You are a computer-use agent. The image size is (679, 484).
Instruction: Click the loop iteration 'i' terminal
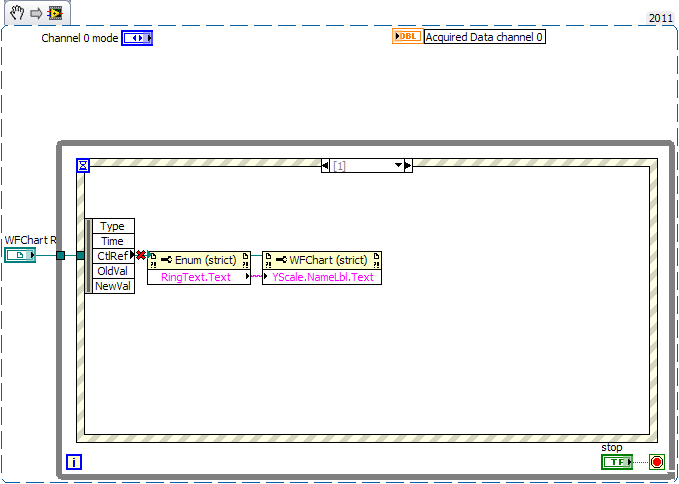click(x=73, y=461)
